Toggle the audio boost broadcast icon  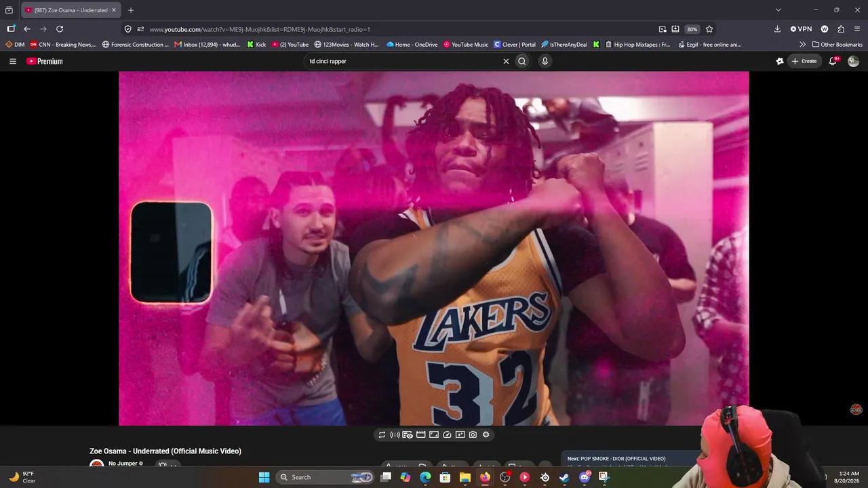[395, 434]
